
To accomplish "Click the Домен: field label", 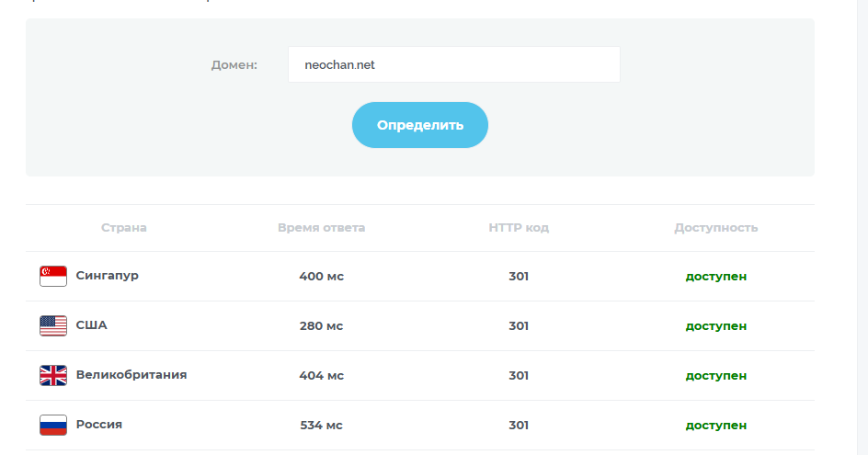I will (234, 65).
